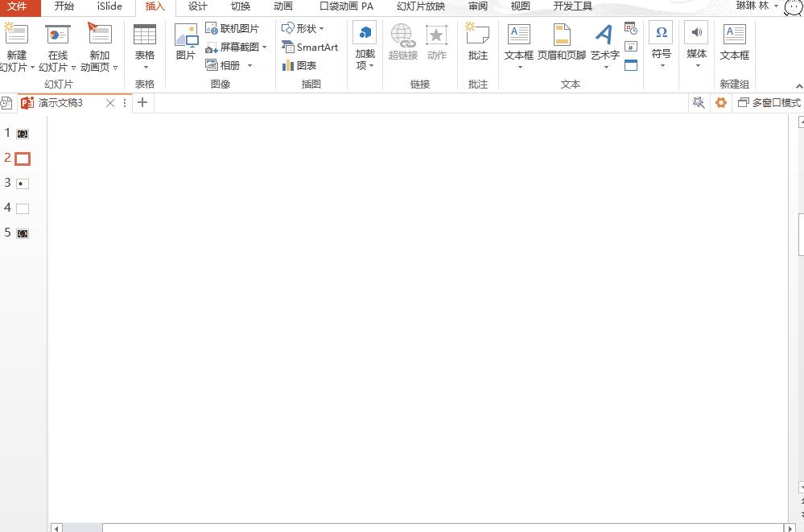Open the SmartArt graphic inserter
This screenshot has width=804, height=532.
click(310, 47)
